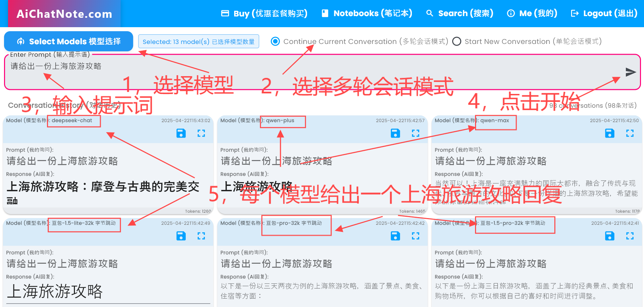Save the deepseek-chat conversation
The height and width of the screenshot is (307, 644).
[x=181, y=133]
